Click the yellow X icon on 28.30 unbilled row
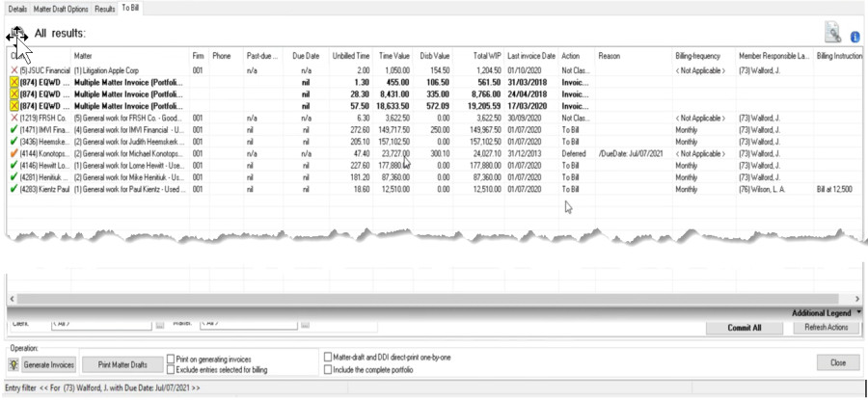The height and width of the screenshot is (400, 868). coord(14,94)
